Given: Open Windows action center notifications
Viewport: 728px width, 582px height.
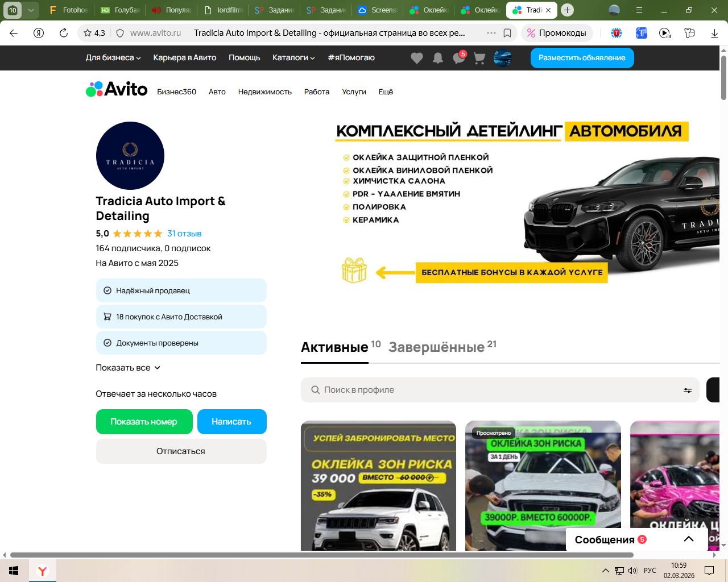Looking at the screenshot, I should pyautogui.click(x=709, y=571).
